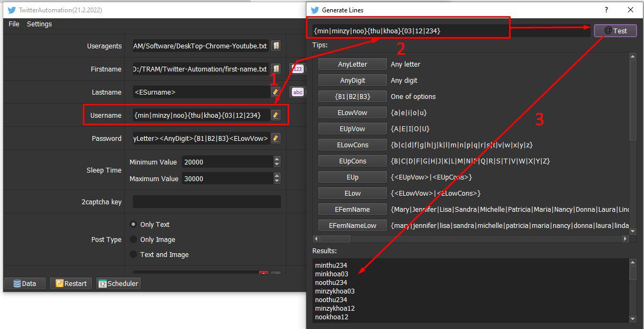644x329 pixels.
Task: Click the Lastname input field
Action: click(x=201, y=92)
